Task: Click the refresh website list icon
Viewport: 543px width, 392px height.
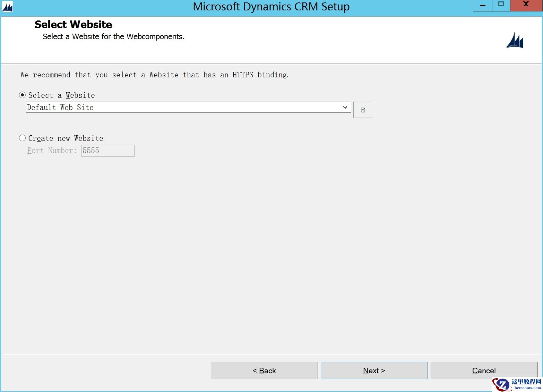Action: tap(363, 110)
